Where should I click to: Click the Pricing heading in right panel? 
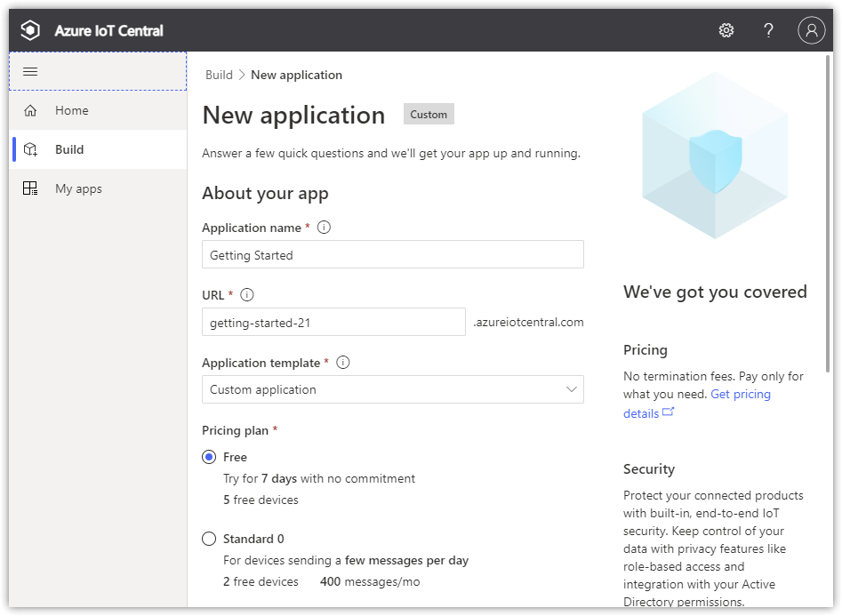click(x=646, y=349)
